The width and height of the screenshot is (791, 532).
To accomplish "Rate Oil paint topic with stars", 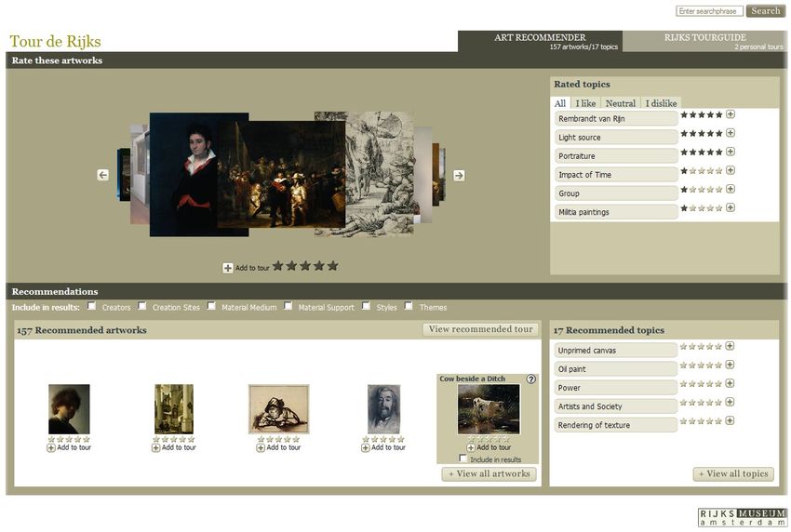I will pyautogui.click(x=701, y=366).
